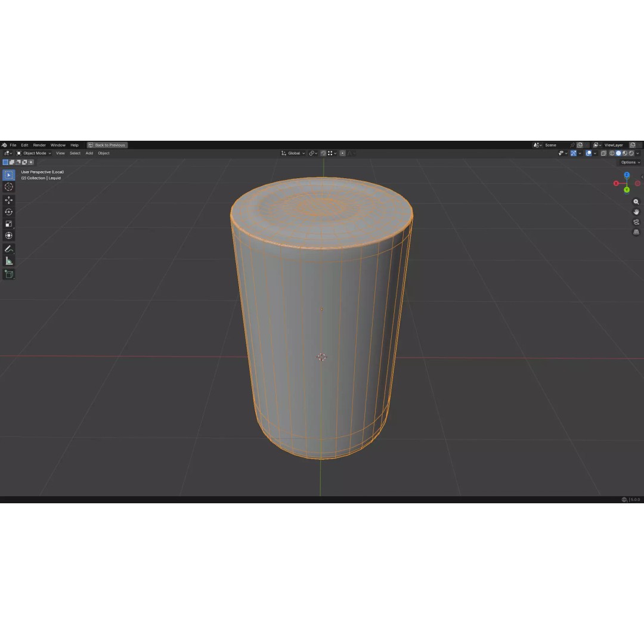Set selection mode to subtract

tap(18, 162)
